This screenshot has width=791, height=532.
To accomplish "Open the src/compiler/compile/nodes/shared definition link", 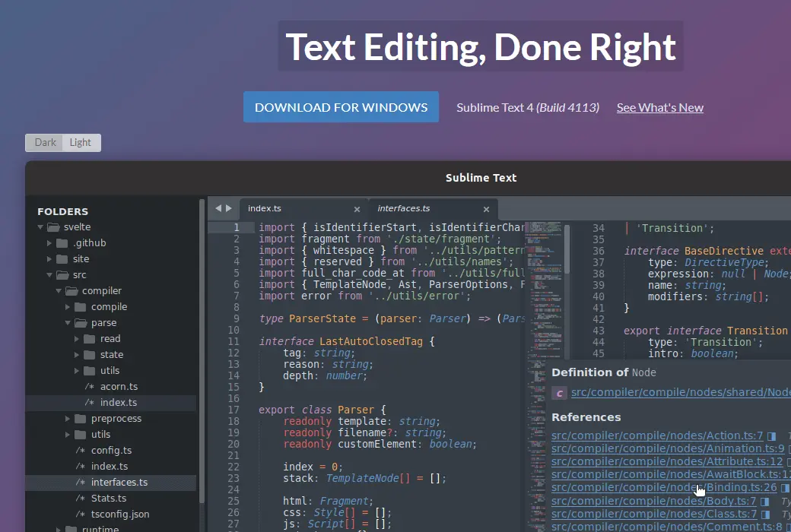I will [x=681, y=393].
